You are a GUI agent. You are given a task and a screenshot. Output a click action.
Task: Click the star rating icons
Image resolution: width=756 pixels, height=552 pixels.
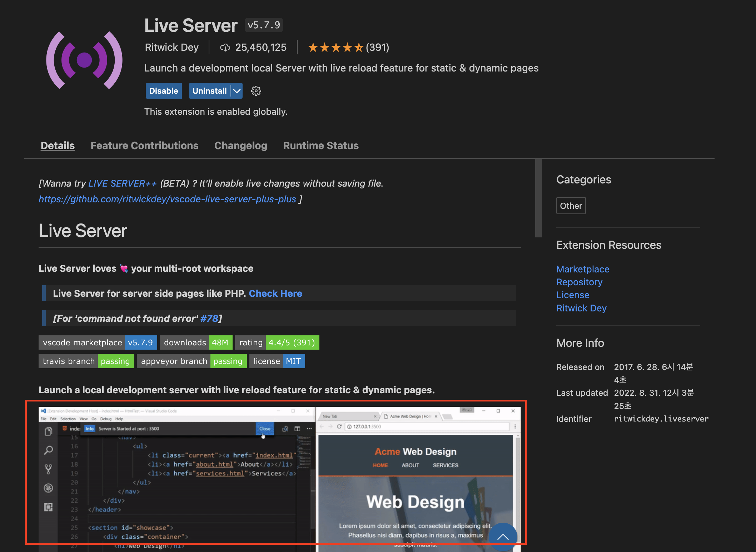pyautogui.click(x=335, y=48)
